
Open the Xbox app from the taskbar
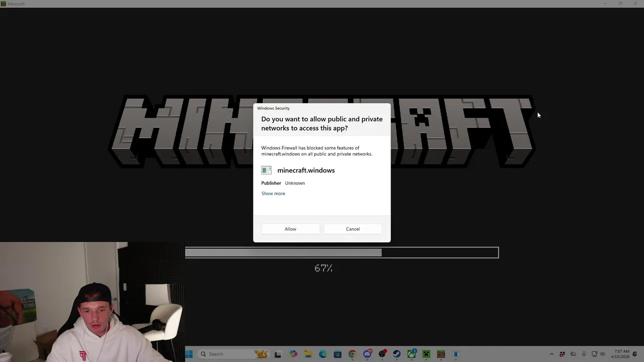point(412,354)
